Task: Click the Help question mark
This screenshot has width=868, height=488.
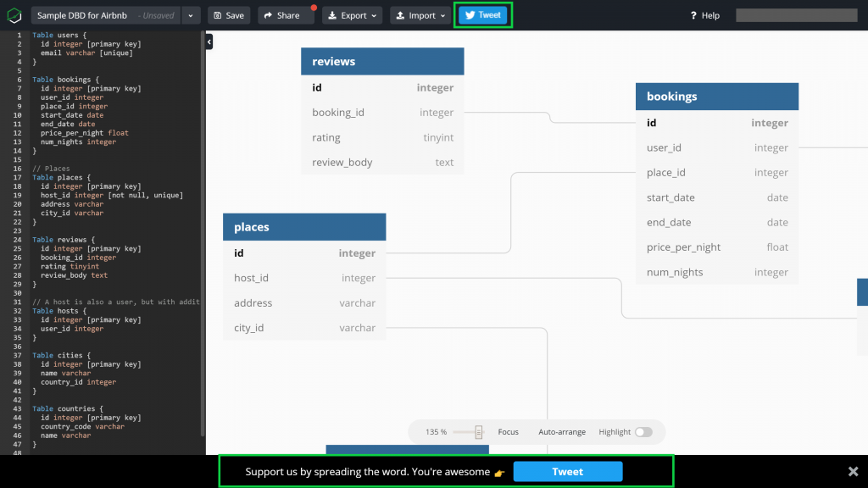Action: click(704, 15)
